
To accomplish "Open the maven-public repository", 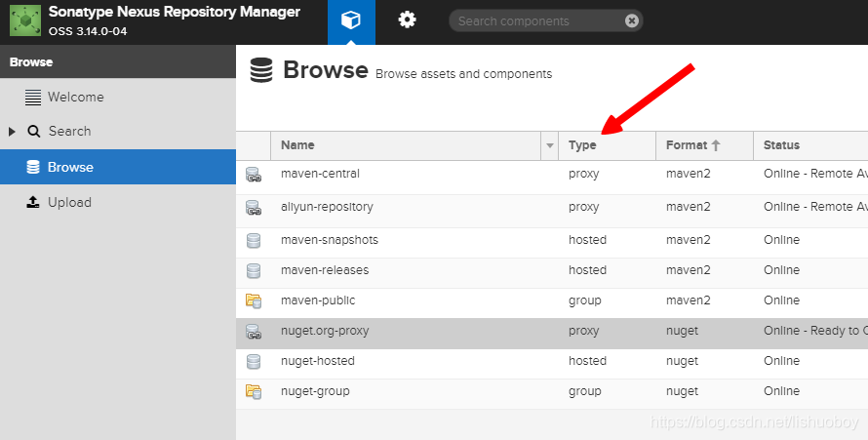I will (x=318, y=300).
